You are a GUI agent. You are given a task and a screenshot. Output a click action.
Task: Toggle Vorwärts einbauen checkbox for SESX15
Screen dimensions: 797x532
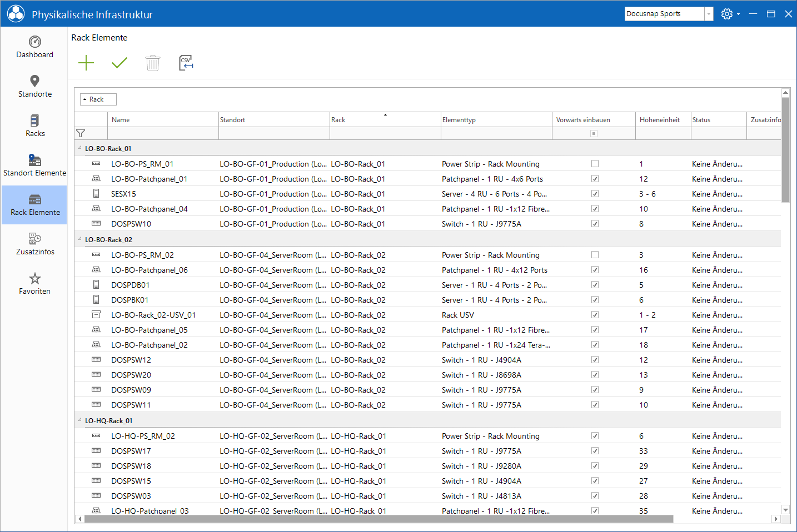click(595, 194)
